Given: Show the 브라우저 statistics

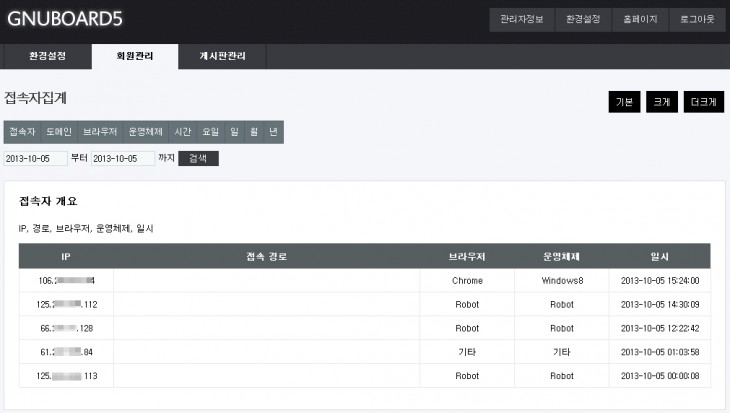Looking at the screenshot, I should click(100, 132).
